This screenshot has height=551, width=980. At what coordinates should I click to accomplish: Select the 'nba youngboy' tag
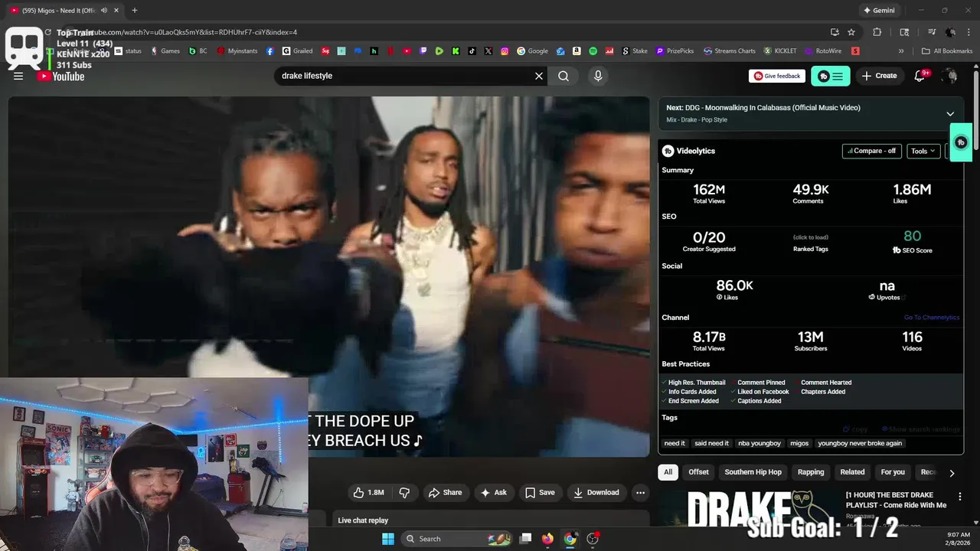759,443
